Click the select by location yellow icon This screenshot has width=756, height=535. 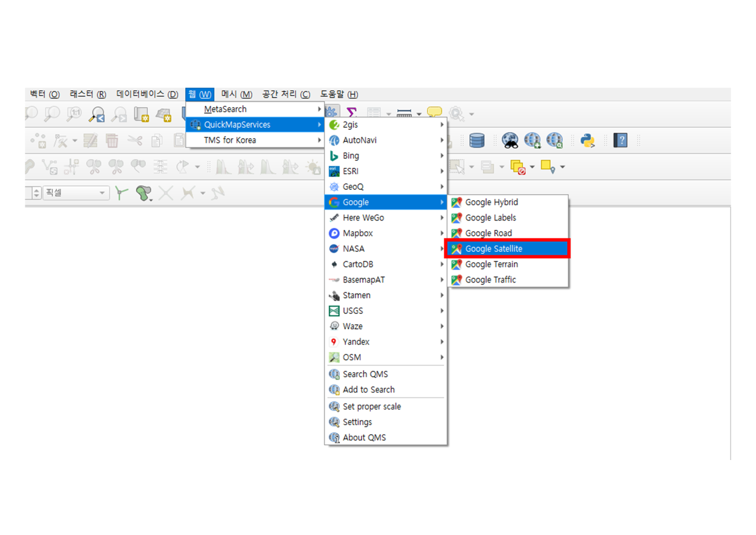tap(548, 167)
